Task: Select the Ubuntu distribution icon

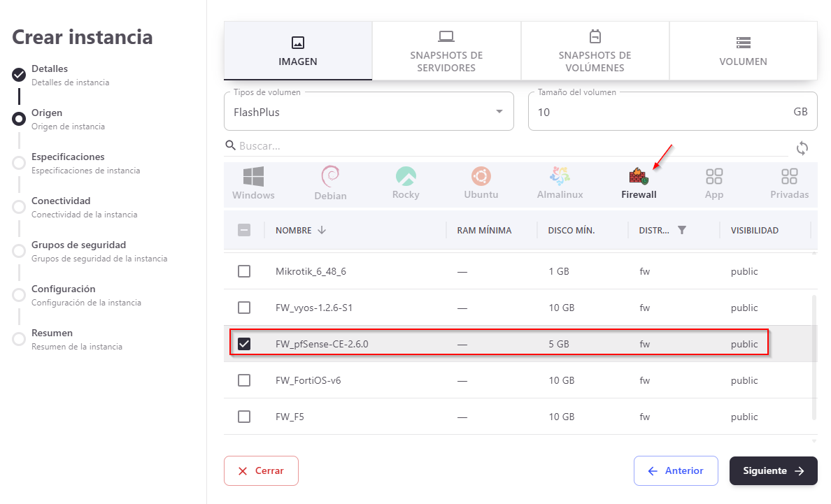Action: click(481, 183)
